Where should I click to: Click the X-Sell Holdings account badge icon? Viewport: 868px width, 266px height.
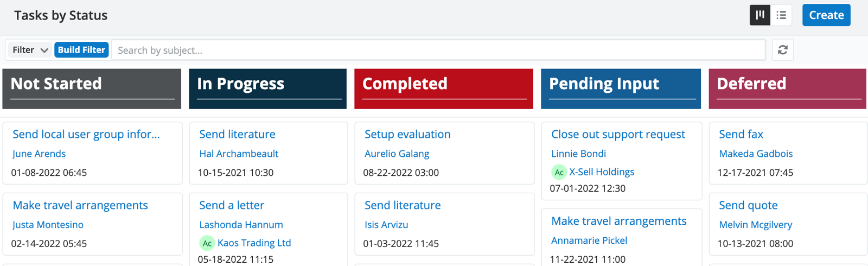[x=559, y=172]
